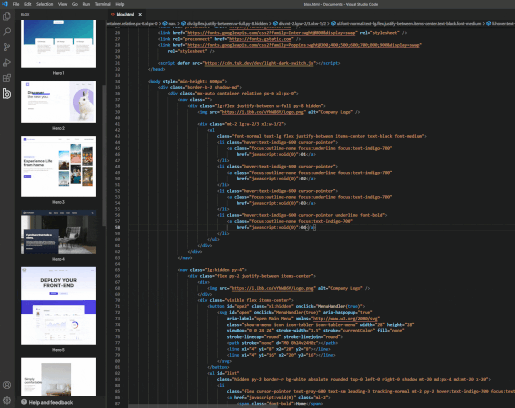Open the fonts.googleapis.com Inter link on line 26
The width and height of the screenshot is (515, 408).
click(271, 33)
